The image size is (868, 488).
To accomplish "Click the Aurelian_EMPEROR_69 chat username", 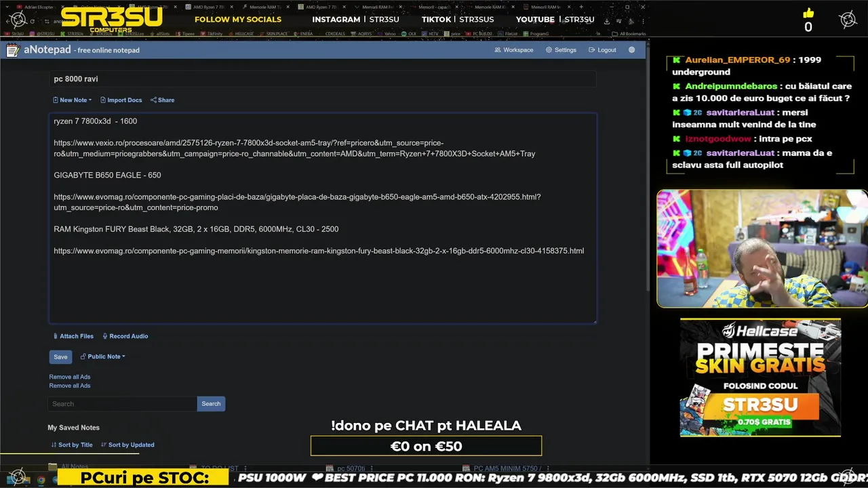I will click(737, 60).
